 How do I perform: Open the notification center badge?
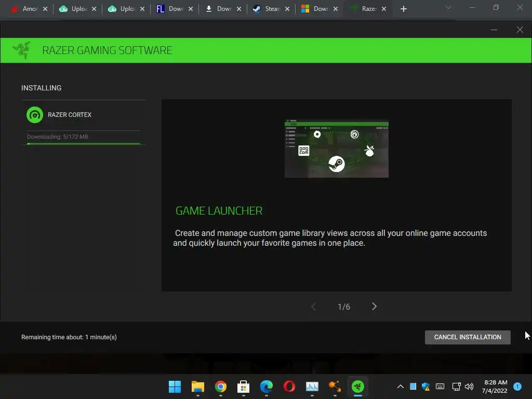point(517,387)
